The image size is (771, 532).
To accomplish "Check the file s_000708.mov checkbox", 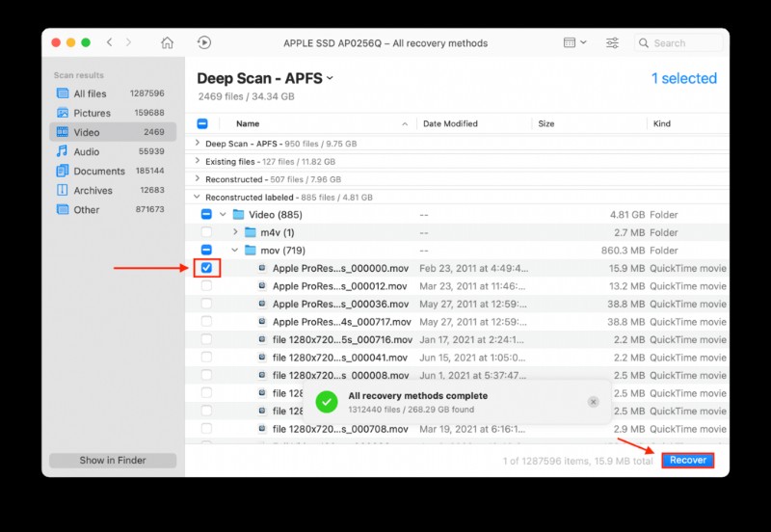I will click(206, 429).
